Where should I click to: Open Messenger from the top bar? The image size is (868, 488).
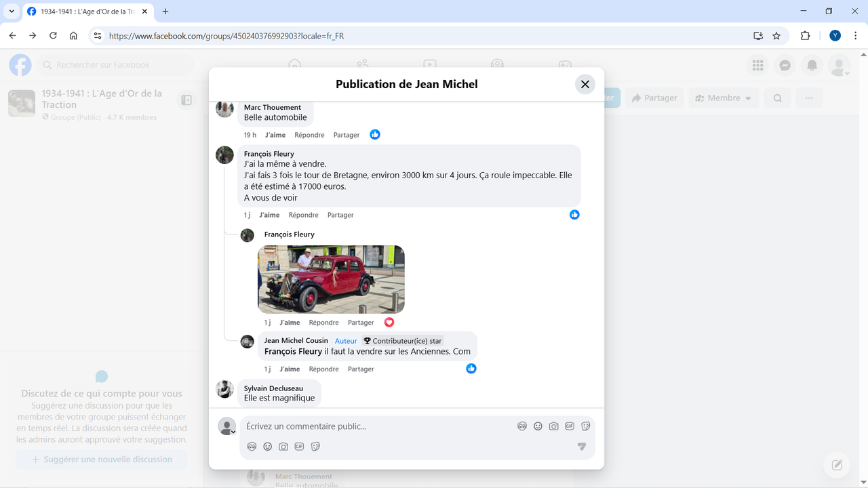(x=785, y=65)
